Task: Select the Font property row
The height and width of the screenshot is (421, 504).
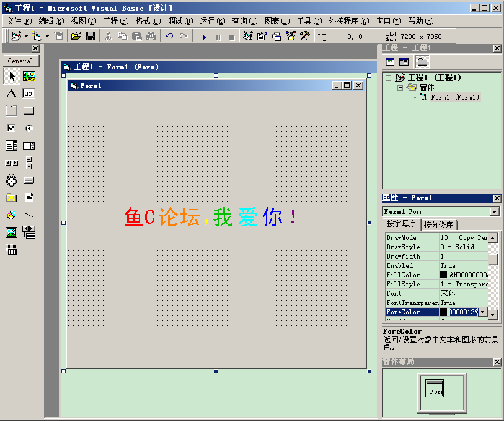Action: (x=437, y=293)
